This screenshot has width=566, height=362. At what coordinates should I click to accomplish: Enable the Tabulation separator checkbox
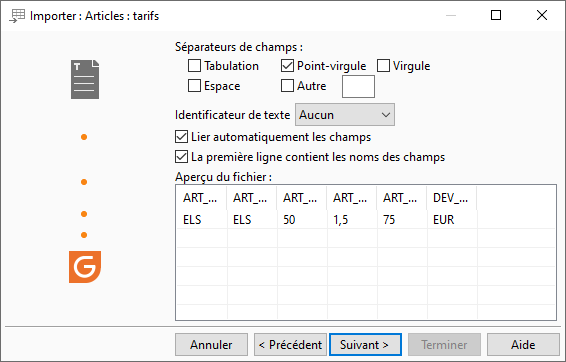tap(195, 66)
